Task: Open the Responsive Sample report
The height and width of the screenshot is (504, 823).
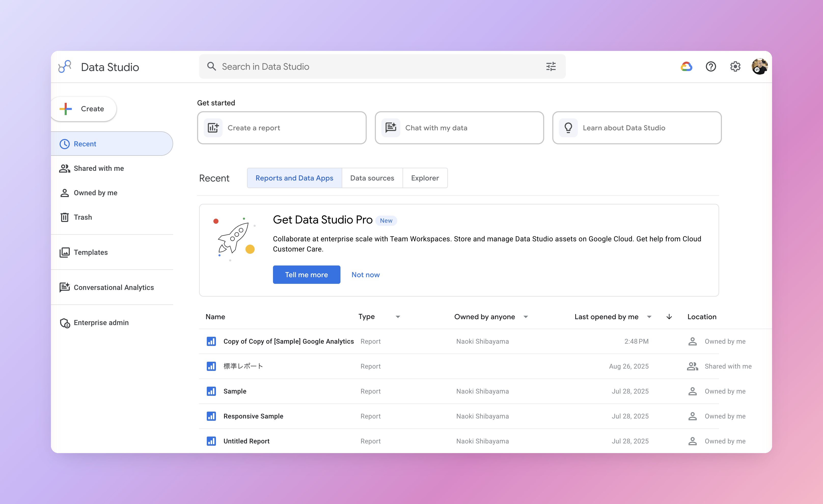Action: point(253,416)
